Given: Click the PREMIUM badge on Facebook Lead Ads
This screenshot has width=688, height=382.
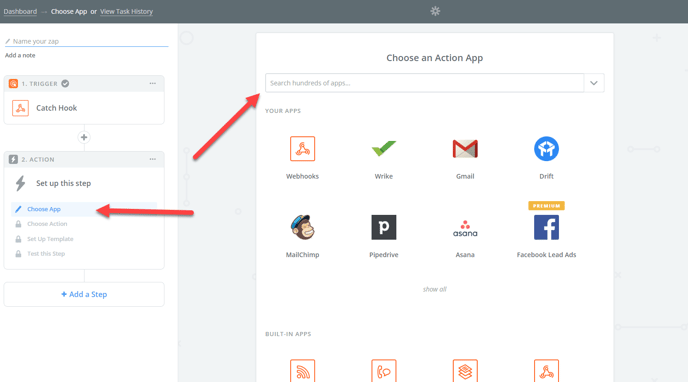Looking at the screenshot, I should click(546, 206).
